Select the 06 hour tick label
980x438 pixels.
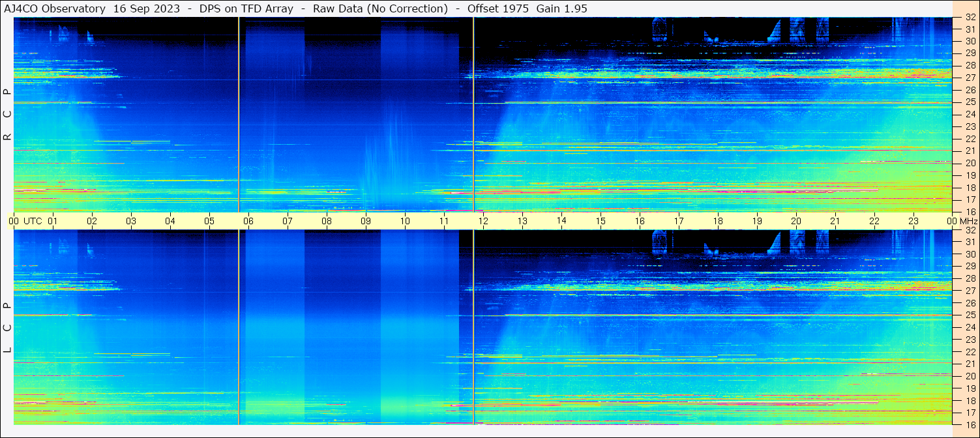point(248,221)
